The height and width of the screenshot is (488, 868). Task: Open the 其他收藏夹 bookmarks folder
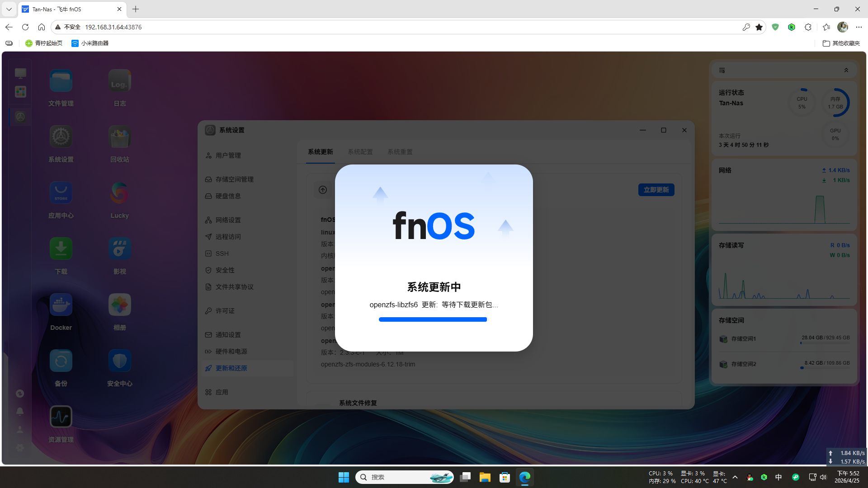[841, 43]
